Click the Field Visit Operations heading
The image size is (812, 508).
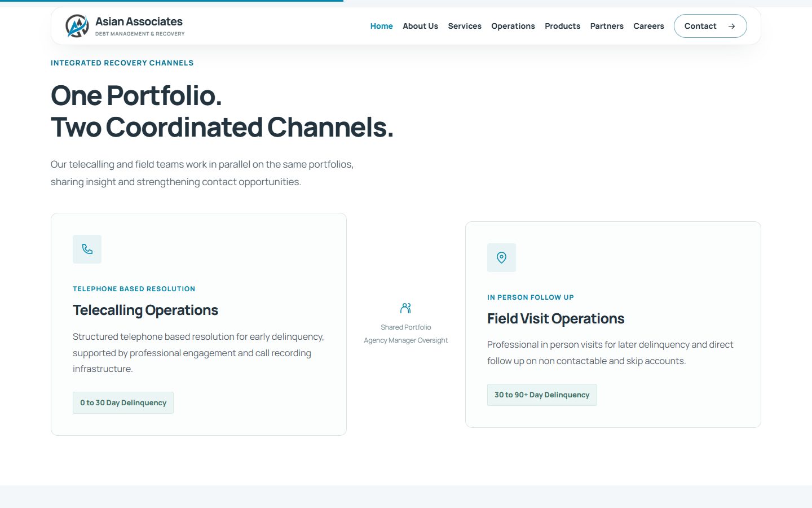555,319
